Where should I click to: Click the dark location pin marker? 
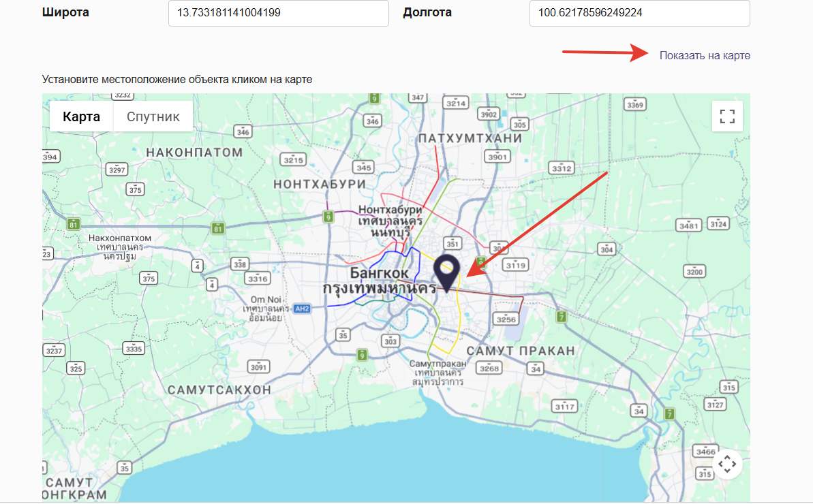click(x=447, y=273)
